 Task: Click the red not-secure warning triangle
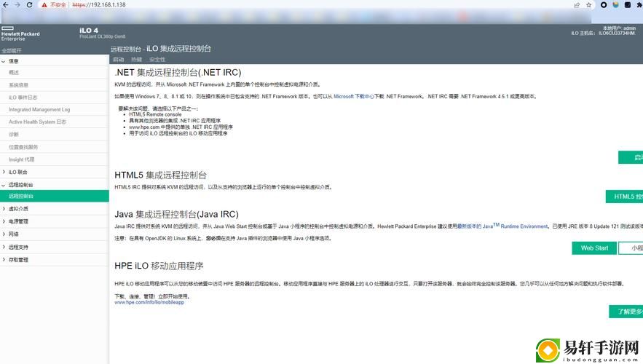click(44, 5)
